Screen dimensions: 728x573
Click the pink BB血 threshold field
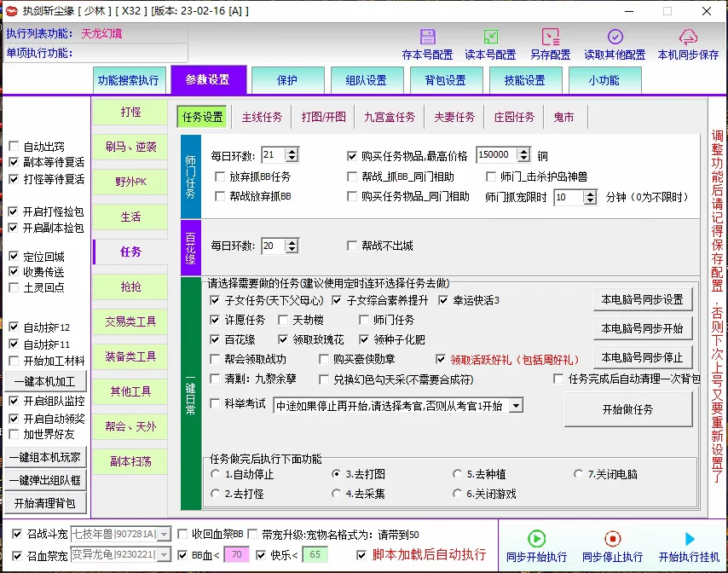[x=234, y=554]
